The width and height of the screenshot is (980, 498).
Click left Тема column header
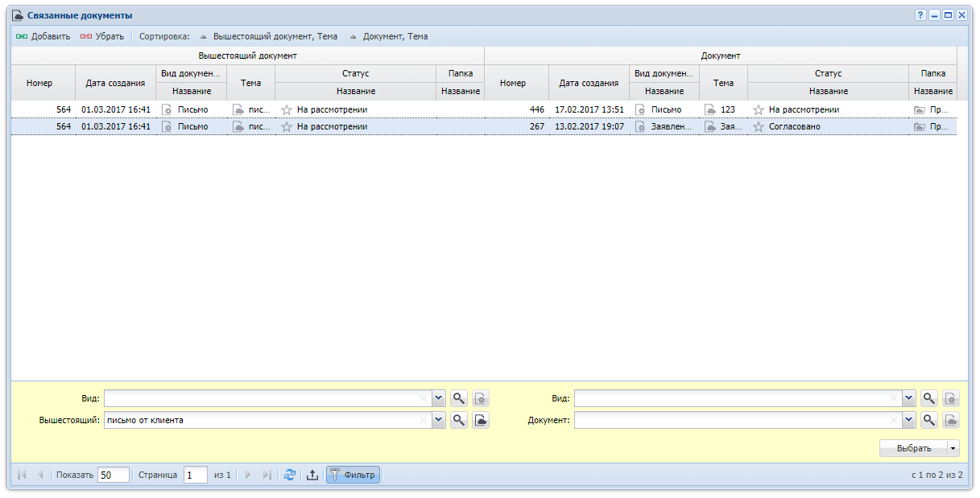coord(250,83)
